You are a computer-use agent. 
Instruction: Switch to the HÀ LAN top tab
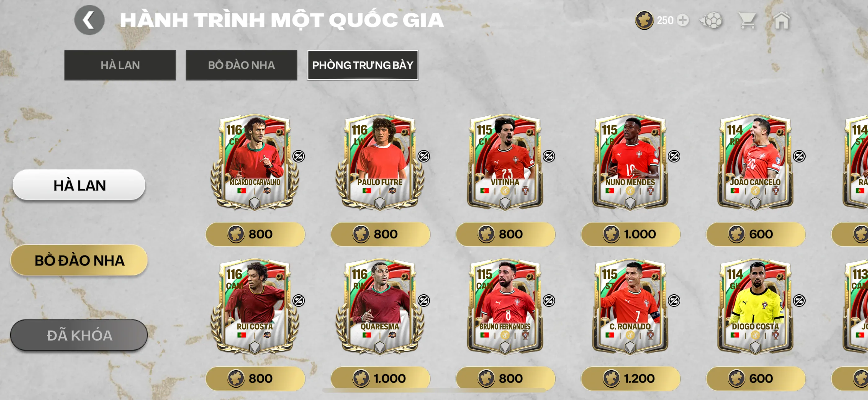point(120,65)
